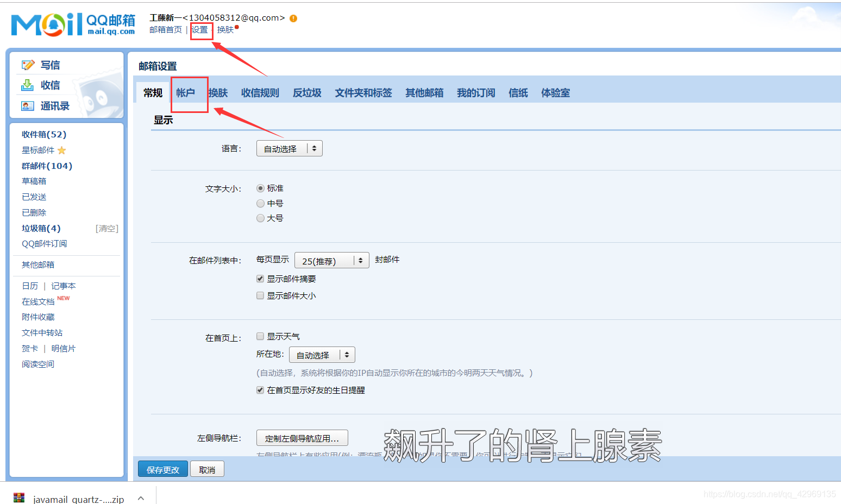Screen dimensions: 841x504
Task: Open 其他邮箱 in sidebar
Action: (38, 265)
